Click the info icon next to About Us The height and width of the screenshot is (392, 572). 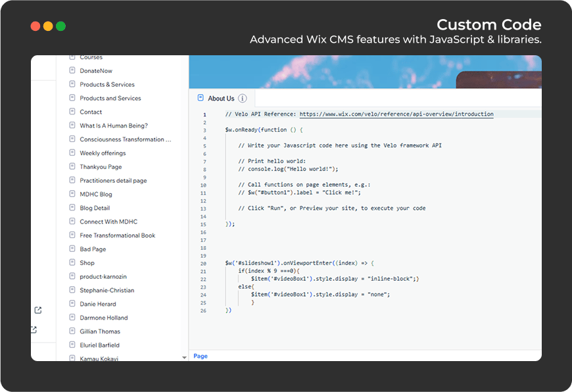click(x=242, y=98)
